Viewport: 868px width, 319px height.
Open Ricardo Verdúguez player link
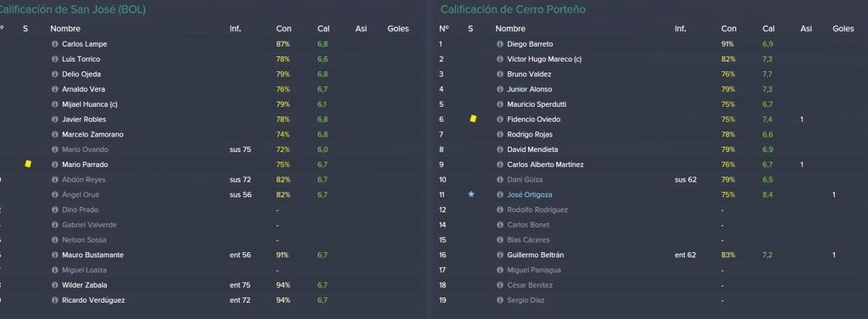[93, 300]
